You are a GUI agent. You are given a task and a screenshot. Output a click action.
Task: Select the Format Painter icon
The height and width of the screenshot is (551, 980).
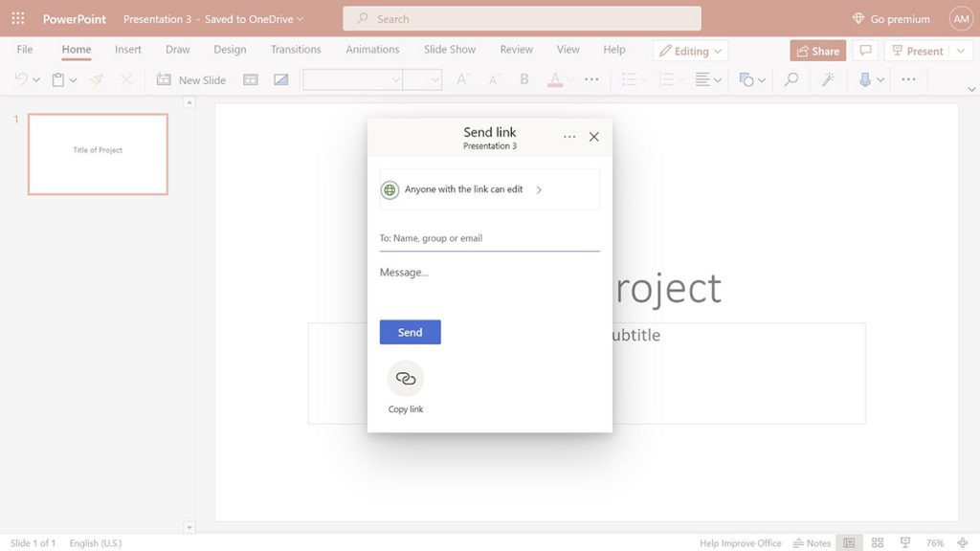point(96,79)
